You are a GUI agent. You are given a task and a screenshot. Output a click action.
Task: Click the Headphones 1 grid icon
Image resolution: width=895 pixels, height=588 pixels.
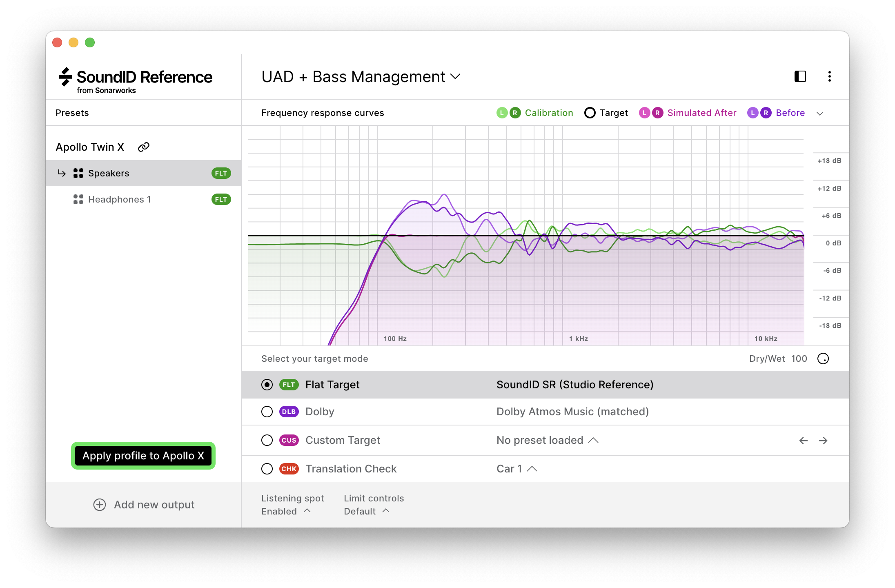pyautogui.click(x=78, y=199)
